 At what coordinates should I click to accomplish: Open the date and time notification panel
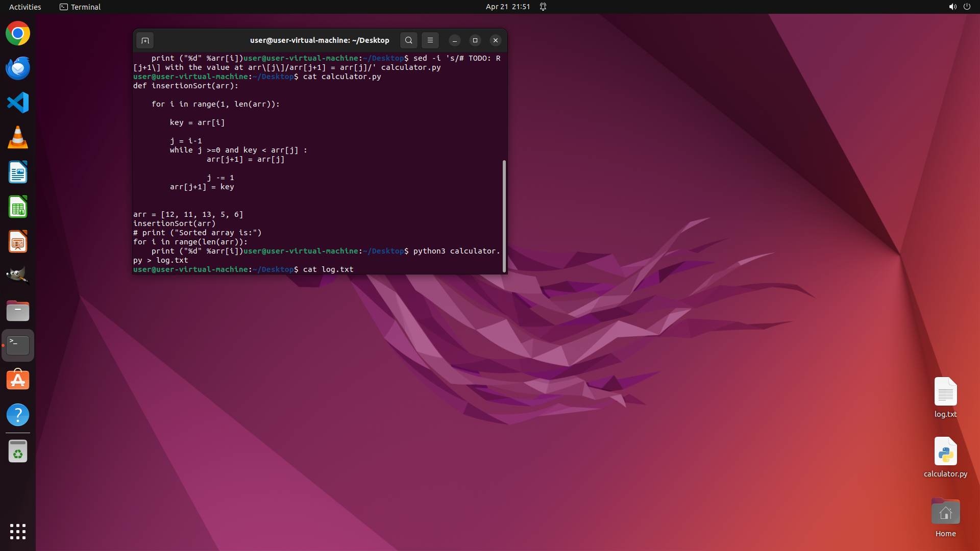point(507,7)
